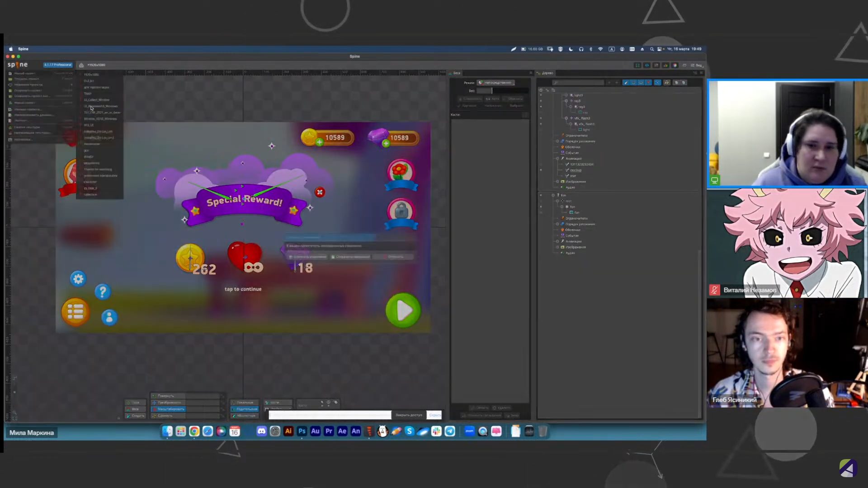The width and height of the screenshot is (868, 488).
Task: Choose the Локальная axes mode
Action: tap(245, 403)
